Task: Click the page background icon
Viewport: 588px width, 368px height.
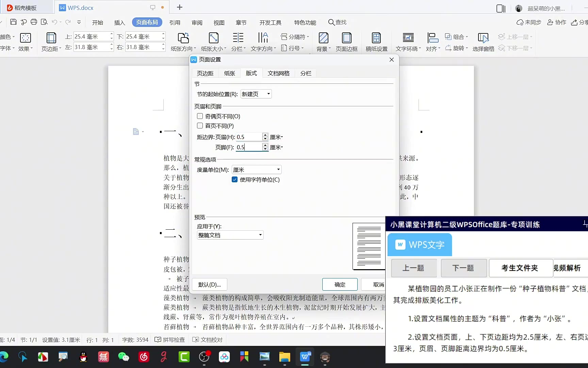Action: [323, 38]
